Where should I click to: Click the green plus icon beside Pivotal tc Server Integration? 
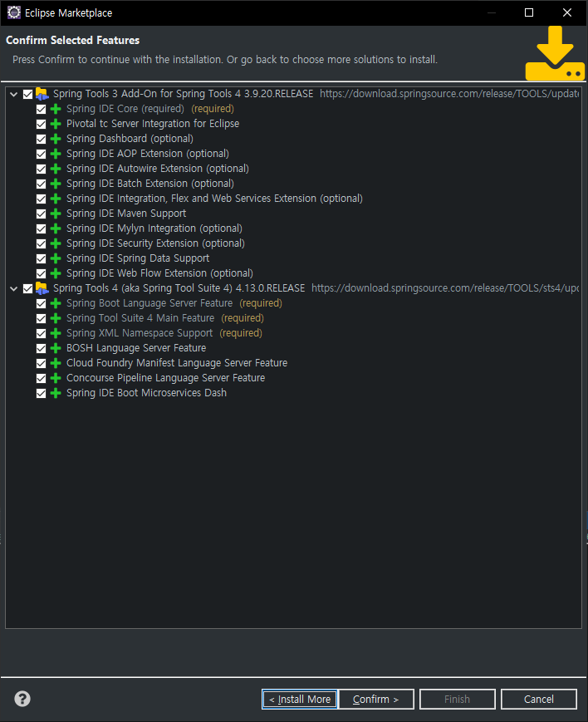[x=56, y=124]
